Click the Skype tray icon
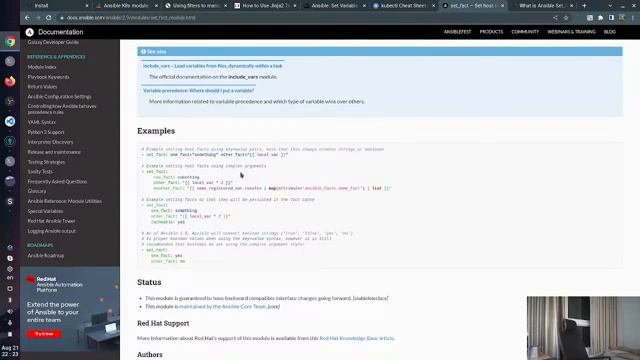 point(10,258)
